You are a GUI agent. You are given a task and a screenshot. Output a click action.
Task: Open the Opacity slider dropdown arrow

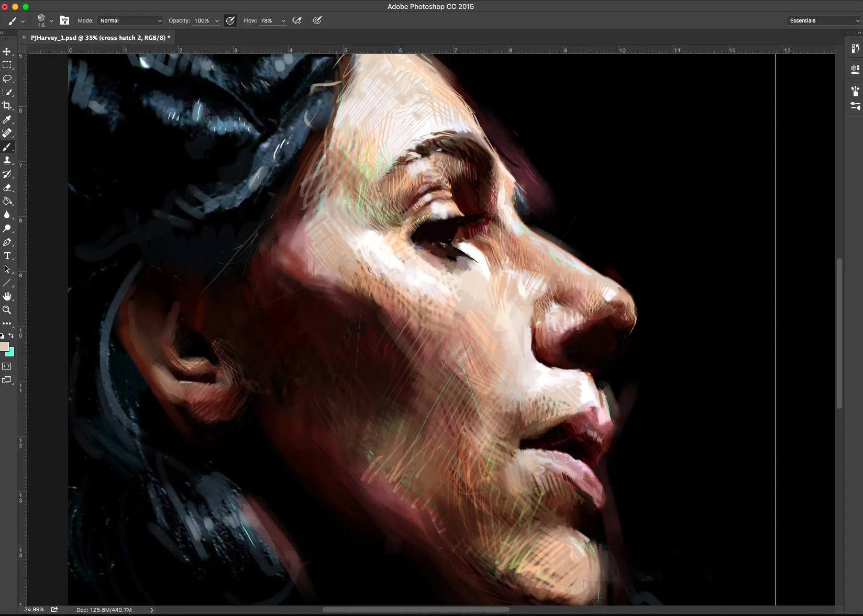click(x=217, y=21)
